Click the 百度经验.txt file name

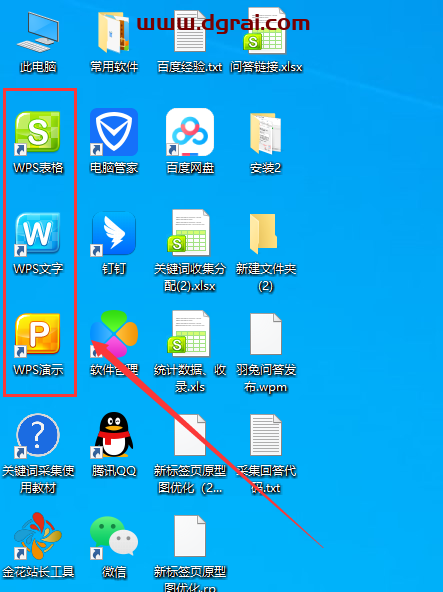(x=190, y=68)
